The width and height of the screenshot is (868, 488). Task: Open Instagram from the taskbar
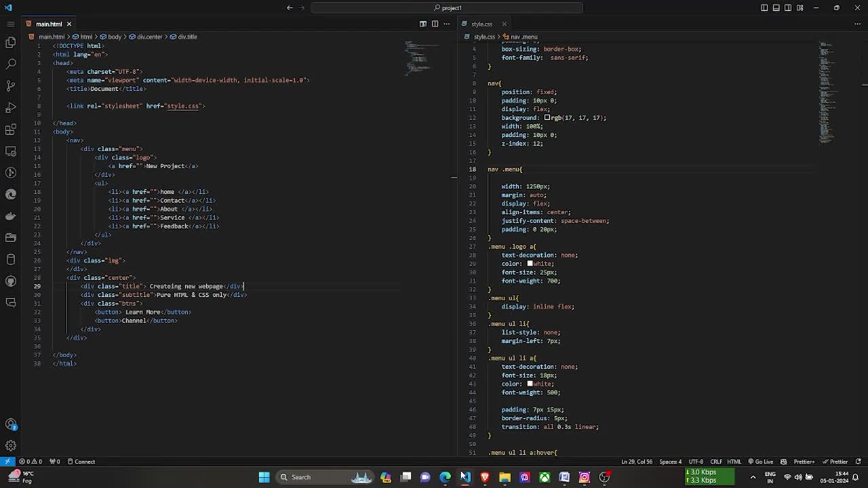(x=585, y=477)
